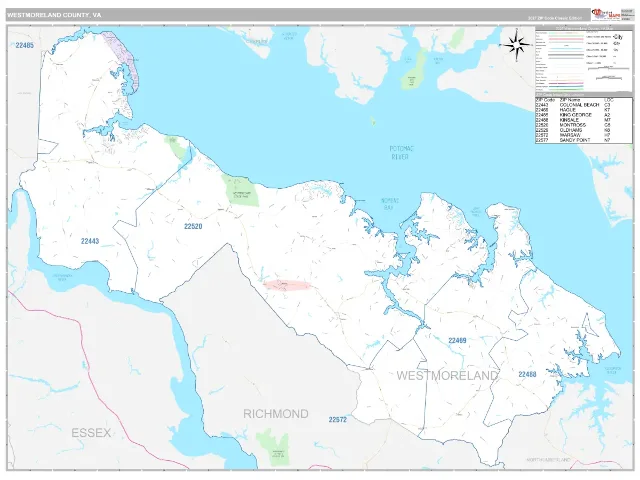Screen dimensions: 640x480
Task: Click the ZIP Code Classic Edition subtitle
Action: [554, 18]
